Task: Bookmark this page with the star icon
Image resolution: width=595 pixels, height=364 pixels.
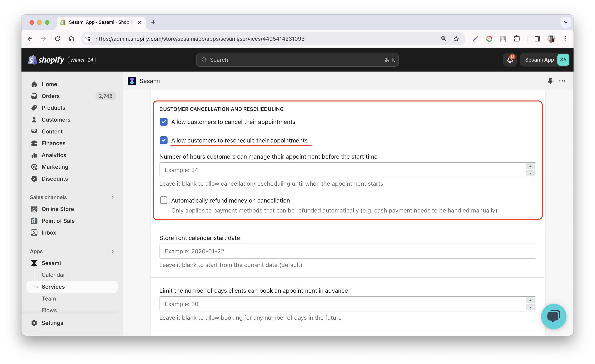Action: [456, 39]
